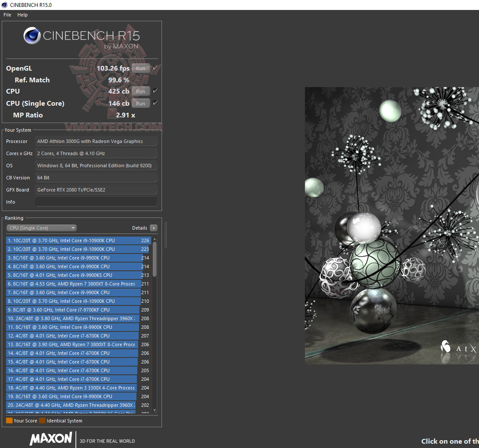Select ranking entry 11 i9-9900K scoring 208
Screen dimensions: 479x448
tap(78, 327)
